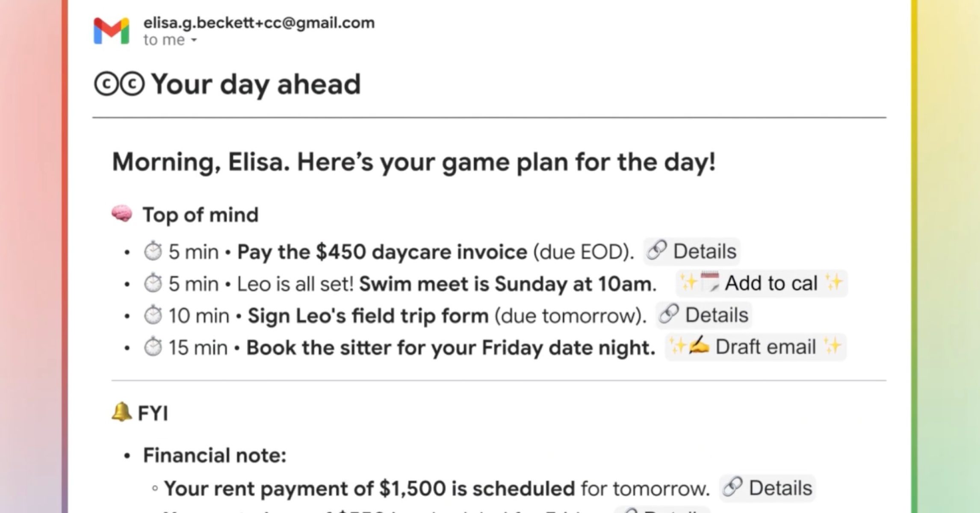This screenshot has width=980, height=513.
Task: Click the writing hand icon in Draft email
Action: point(699,346)
